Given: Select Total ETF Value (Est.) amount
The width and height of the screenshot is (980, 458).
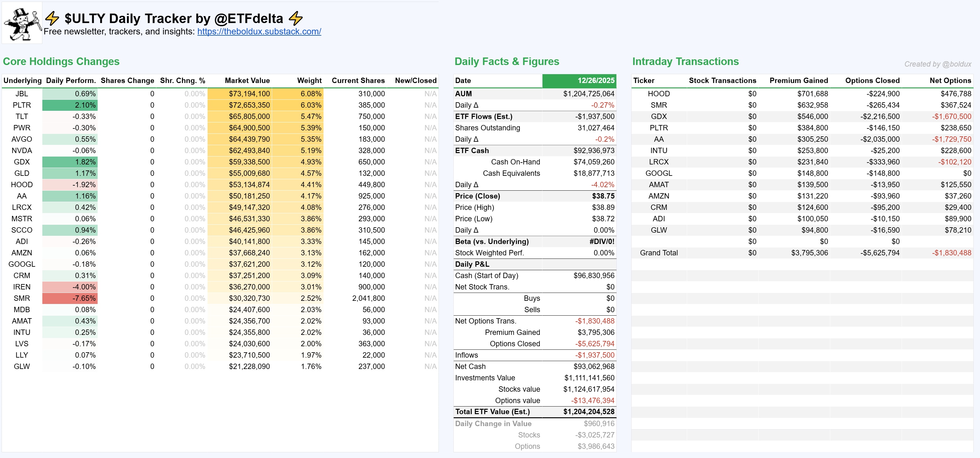Looking at the screenshot, I should click(589, 412).
